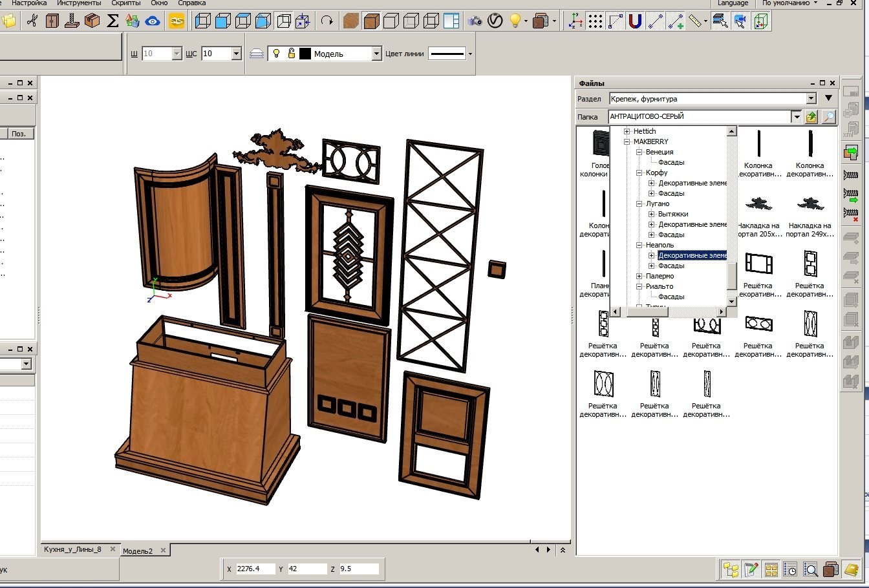Click the folder-up icon beside Папка

(x=811, y=117)
